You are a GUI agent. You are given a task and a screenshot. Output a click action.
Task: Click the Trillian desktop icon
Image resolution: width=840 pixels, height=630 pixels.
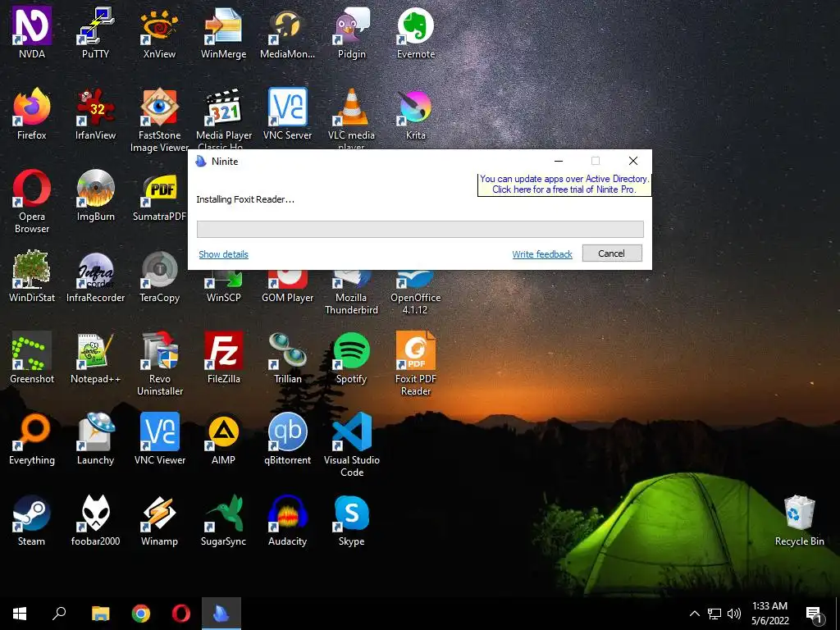pos(287,351)
